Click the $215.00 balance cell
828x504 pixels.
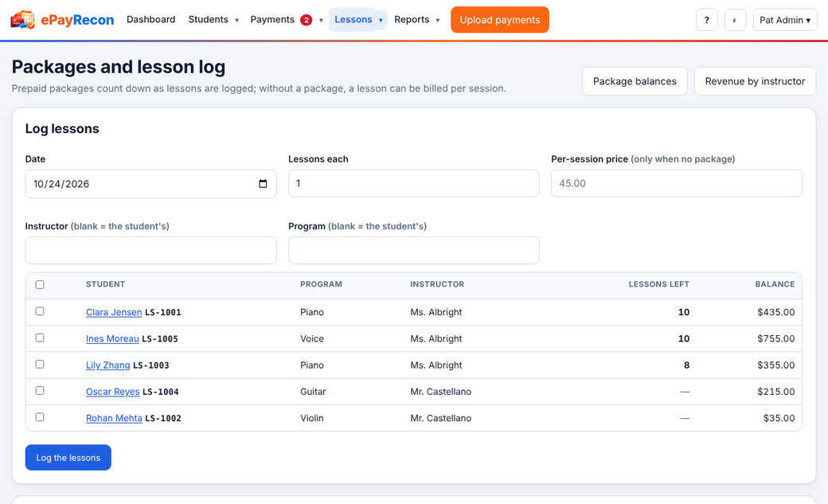coord(775,392)
